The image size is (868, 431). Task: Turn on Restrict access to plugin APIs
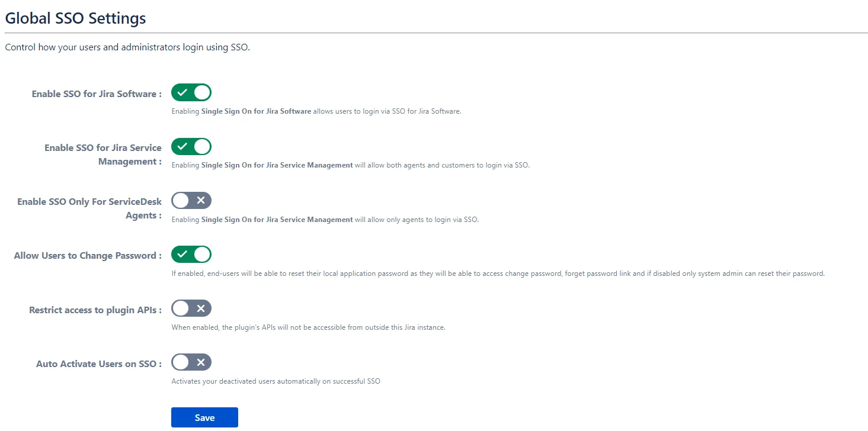click(191, 308)
